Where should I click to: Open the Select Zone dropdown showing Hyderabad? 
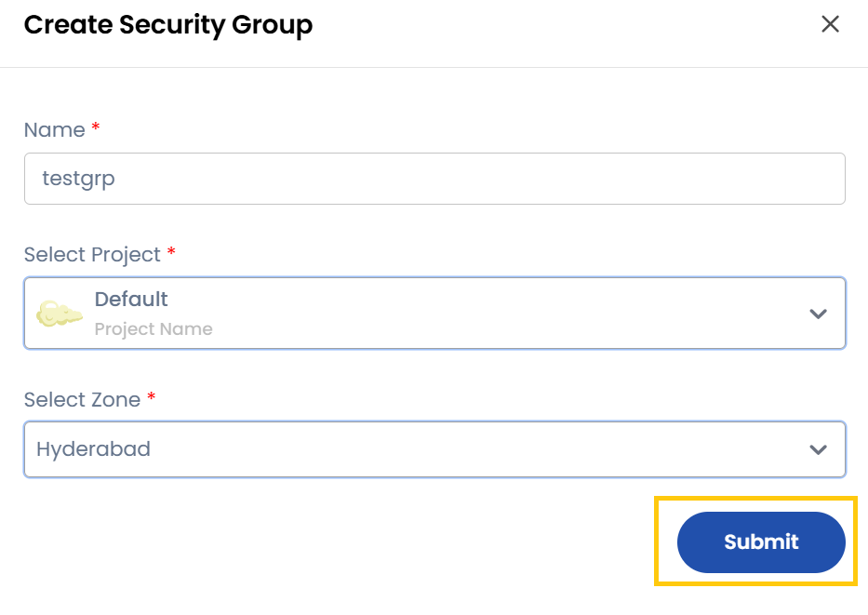tap(434, 448)
